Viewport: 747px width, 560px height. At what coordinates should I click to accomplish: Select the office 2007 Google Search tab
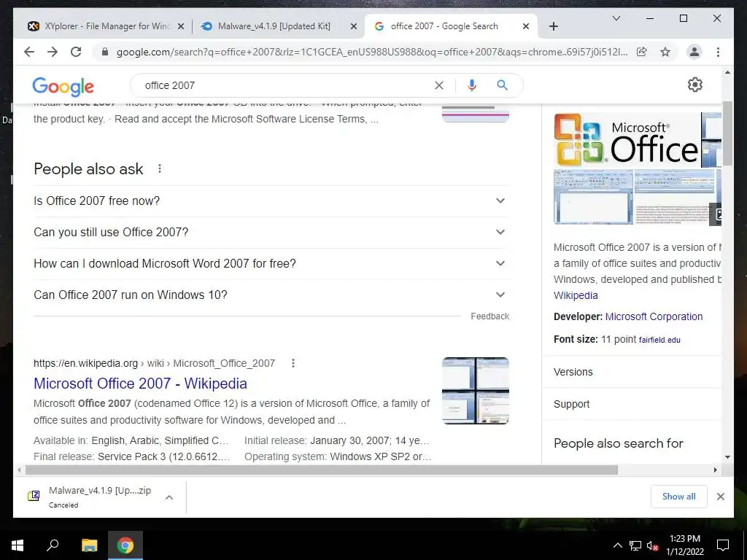(x=451, y=26)
